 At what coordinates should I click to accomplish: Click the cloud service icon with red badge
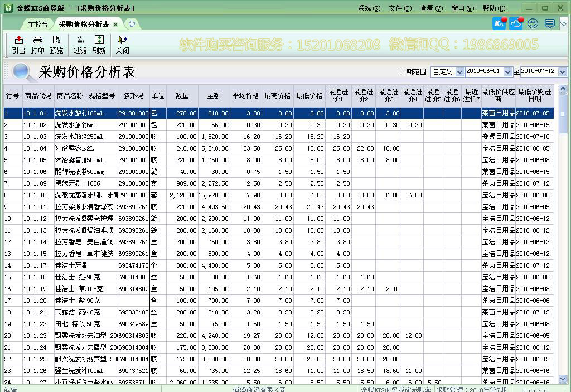coord(515,23)
